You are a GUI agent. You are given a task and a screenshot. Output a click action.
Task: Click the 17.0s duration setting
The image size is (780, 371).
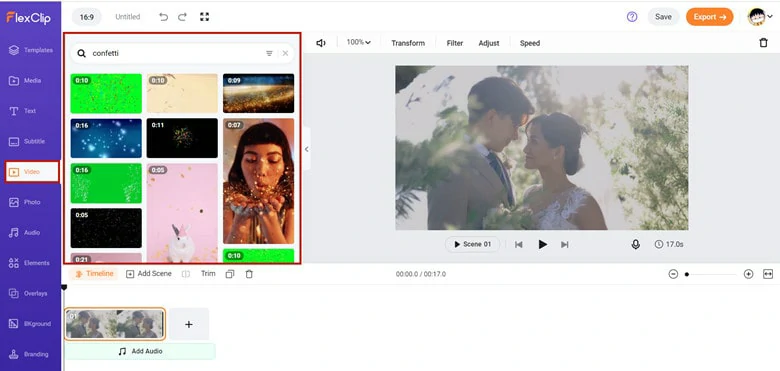[x=669, y=245]
